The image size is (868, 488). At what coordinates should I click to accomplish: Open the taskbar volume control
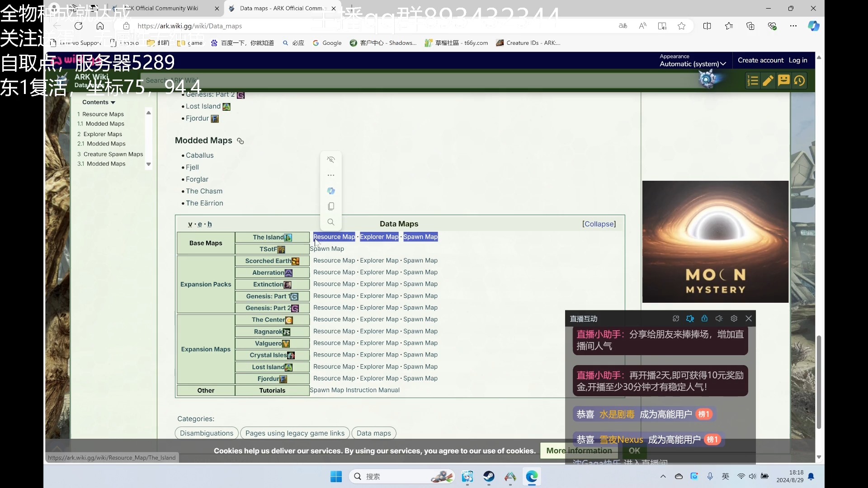tap(752, 476)
